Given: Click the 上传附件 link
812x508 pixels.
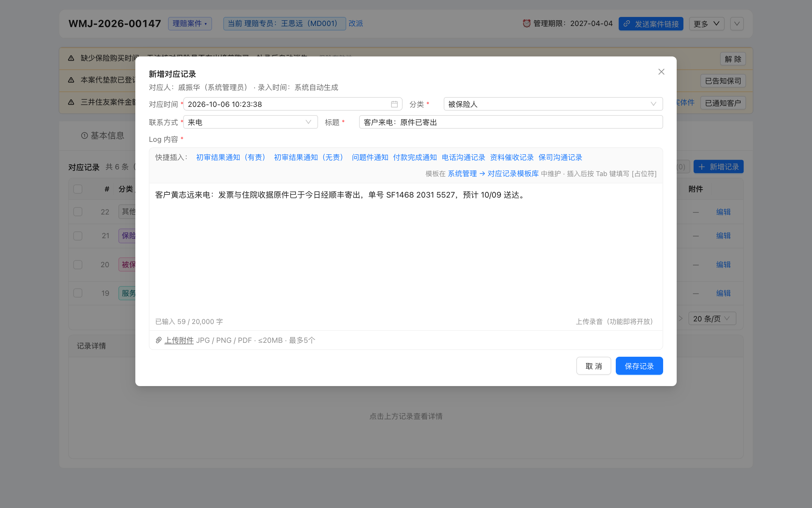Looking at the screenshot, I should (179, 340).
